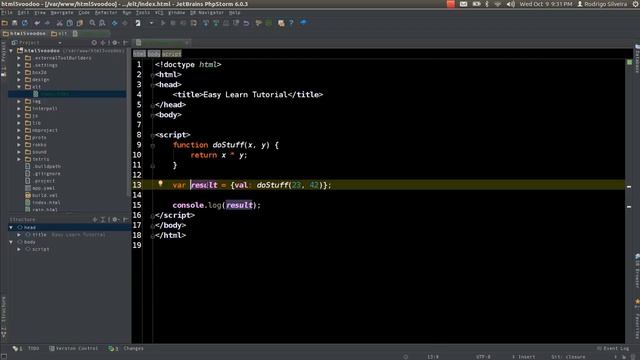Click the green inspection status indicator

pos(629,62)
